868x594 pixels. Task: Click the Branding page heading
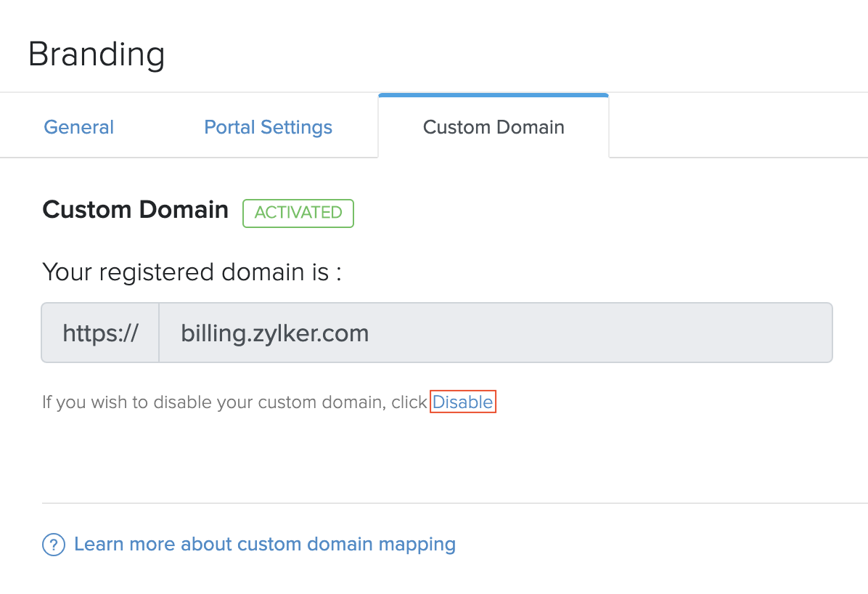point(97,54)
